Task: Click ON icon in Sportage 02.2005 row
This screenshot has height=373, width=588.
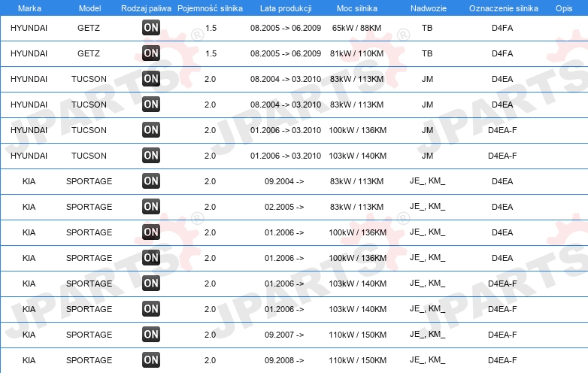Action: [x=151, y=207]
